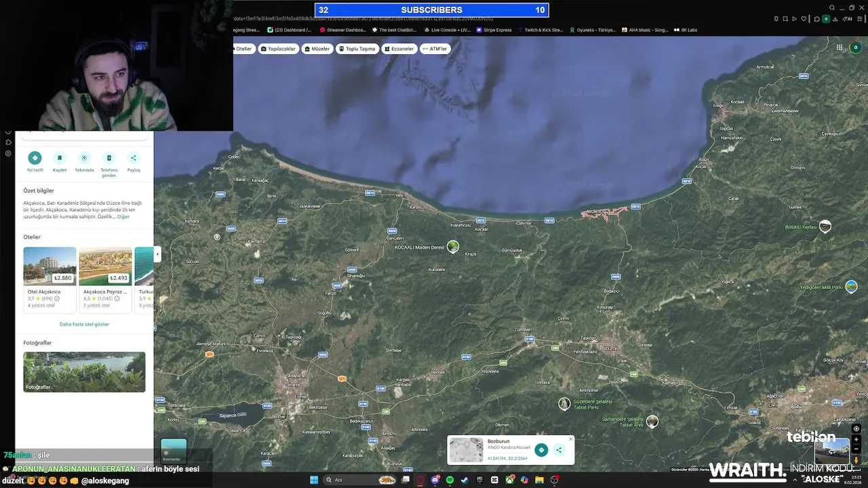The width and height of the screenshot is (868, 488).
Task: Click the Yedigöller Milli Parkı marker
Action: pos(852,287)
